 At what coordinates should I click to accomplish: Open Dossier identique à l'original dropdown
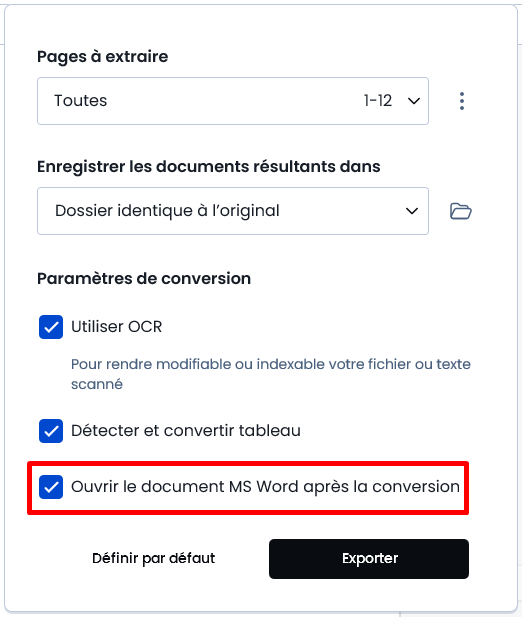click(233, 211)
